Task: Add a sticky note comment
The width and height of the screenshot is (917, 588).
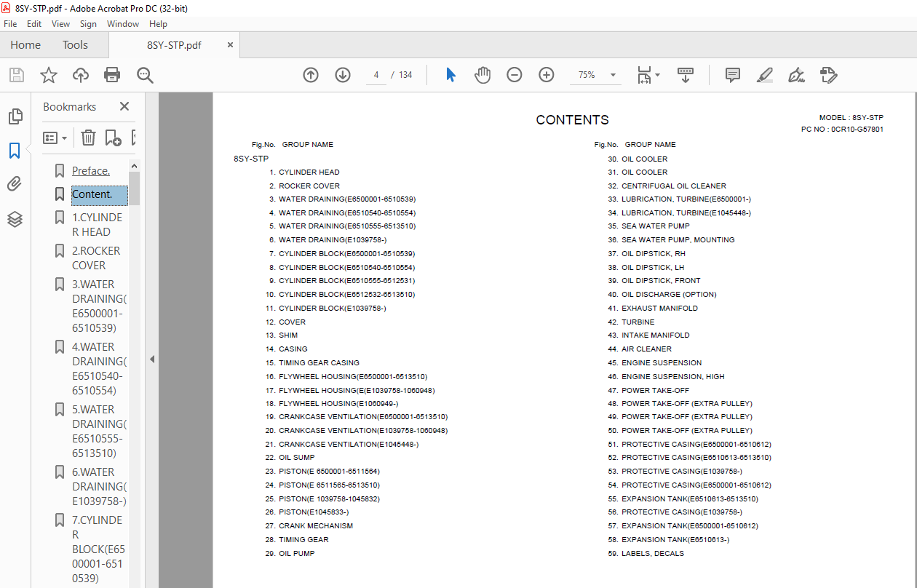Action: (733, 75)
